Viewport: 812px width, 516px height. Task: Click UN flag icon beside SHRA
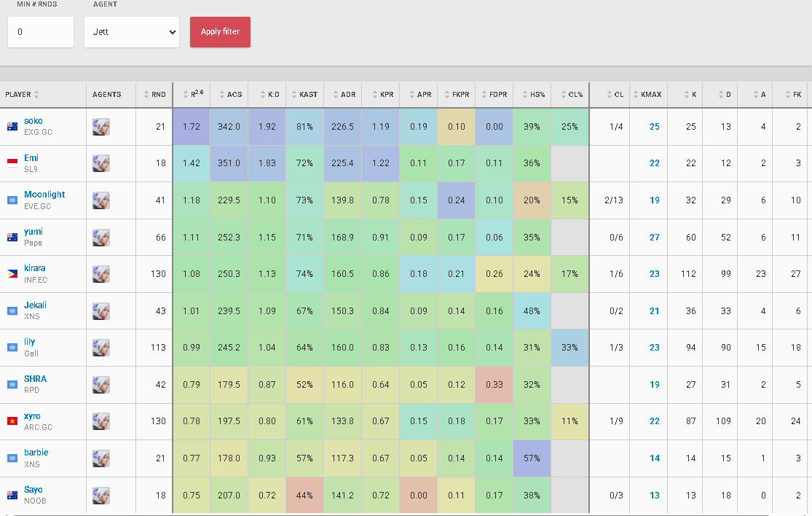12,384
